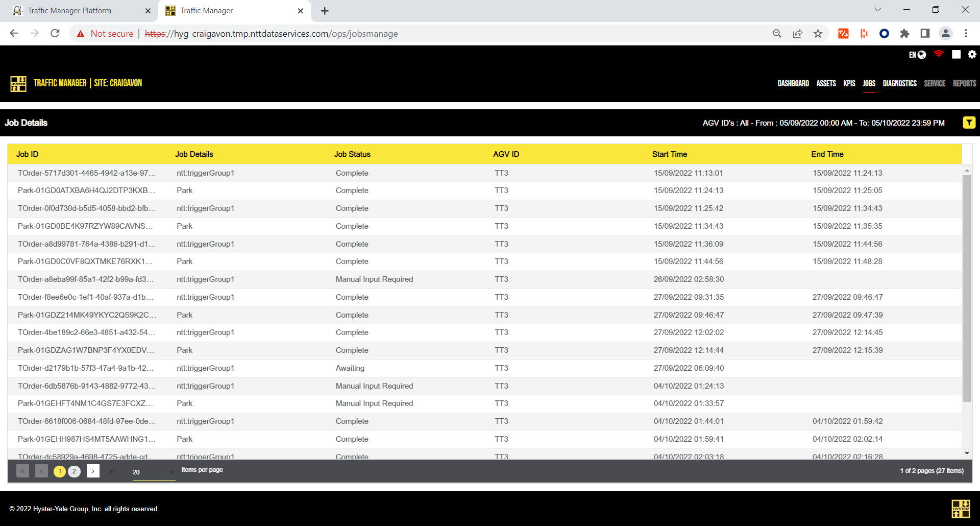Click the table's vertical scrollbar thumb
Viewport: 980px width, 526px height.
[967, 286]
